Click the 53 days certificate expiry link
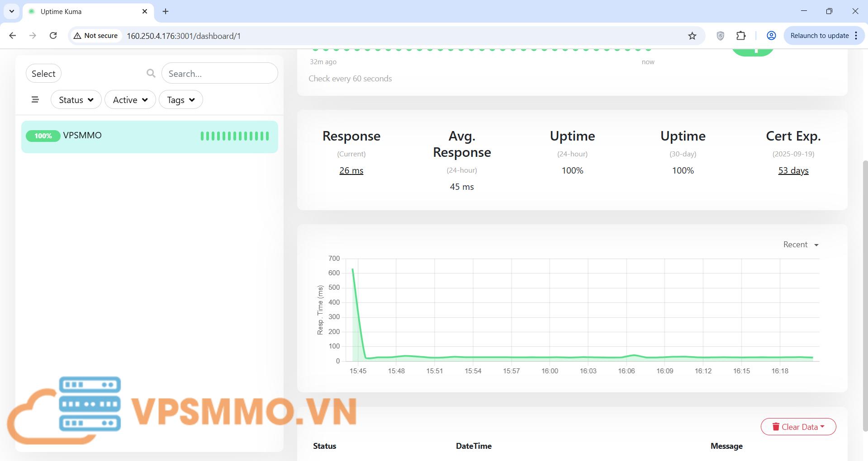 793,170
